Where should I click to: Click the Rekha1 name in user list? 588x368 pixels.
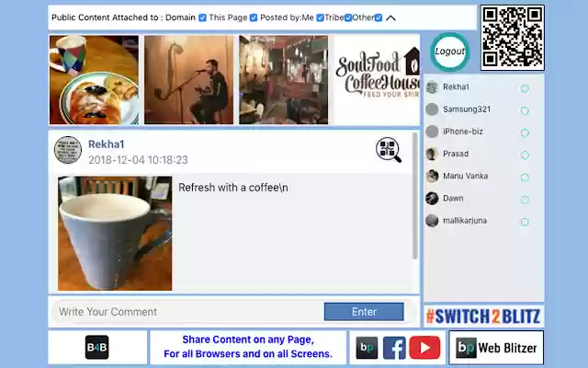tap(456, 86)
